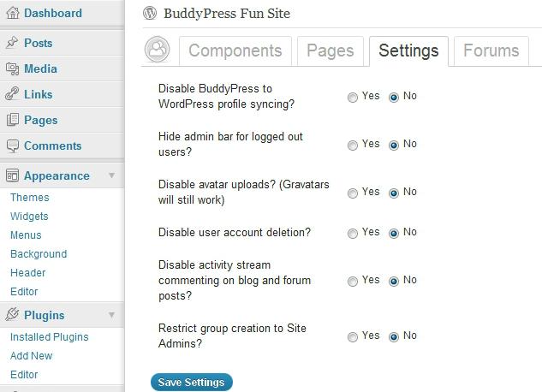Screen dimensions: 542x392
Task: Open Themes under Appearance
Action: click(30, 198)
